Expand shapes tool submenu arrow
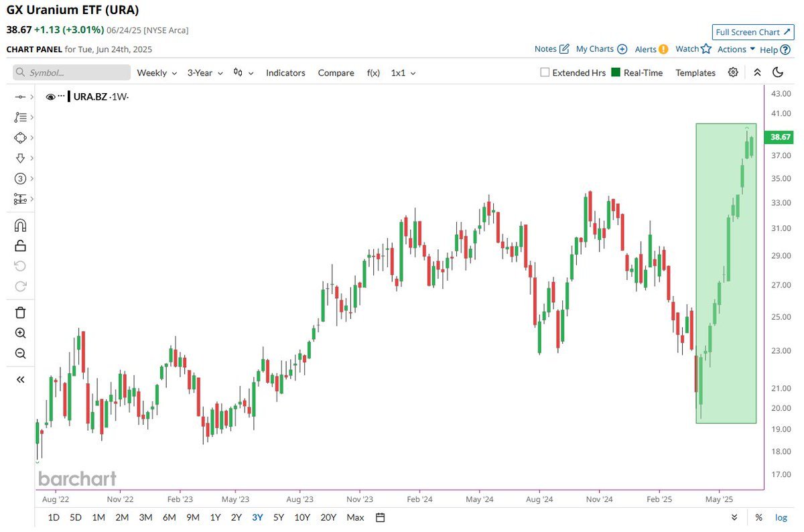Image resolution: width=804 pixels, height=532 pixels. point(31,137)
